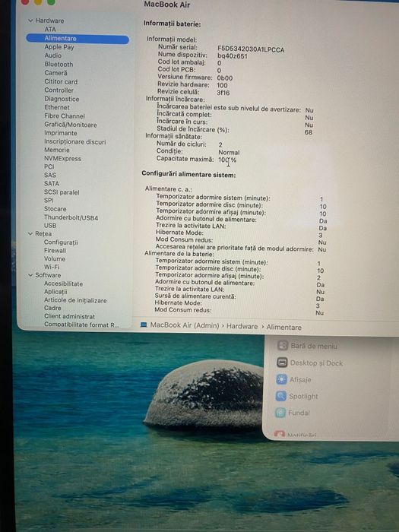Open Fundal in the Settings window
Image resolution: width=399 pixels, height=532 pixels.
[293, 413]
